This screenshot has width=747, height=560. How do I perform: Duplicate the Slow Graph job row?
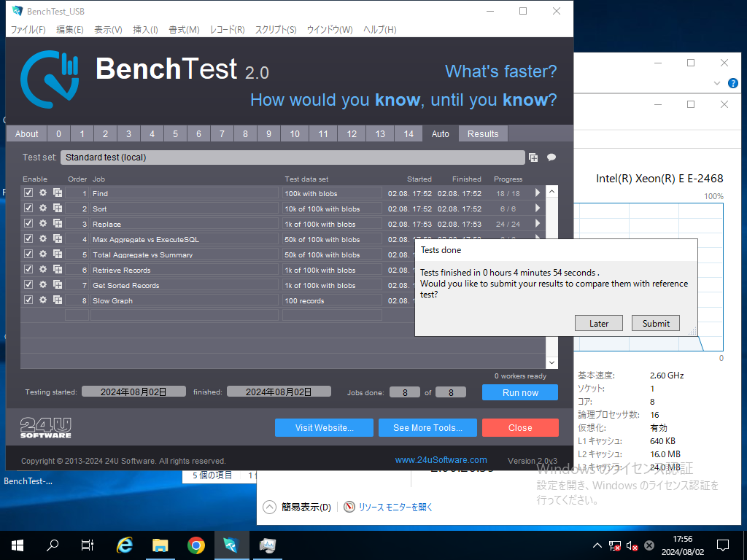58,300
